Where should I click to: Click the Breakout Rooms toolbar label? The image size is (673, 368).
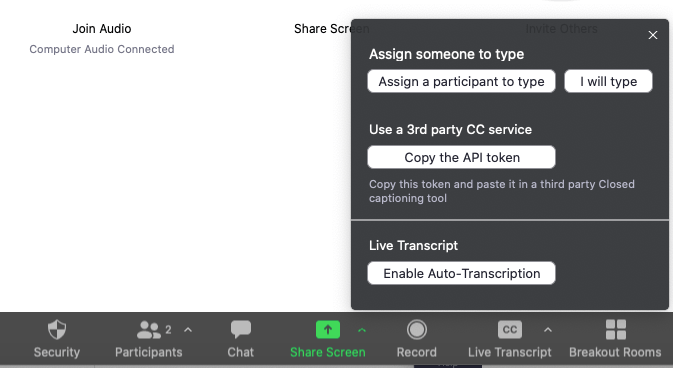coord(615,352)
